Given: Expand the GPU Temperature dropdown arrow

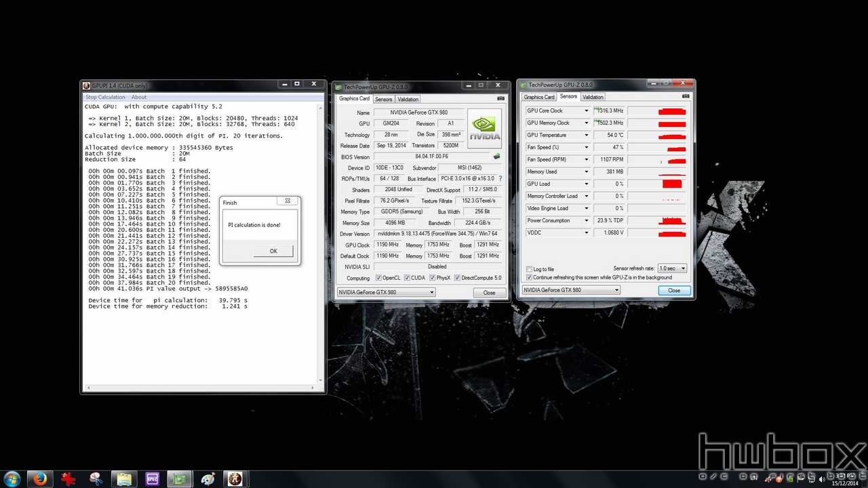Looking at the screenshot, I should coord(586,135).
